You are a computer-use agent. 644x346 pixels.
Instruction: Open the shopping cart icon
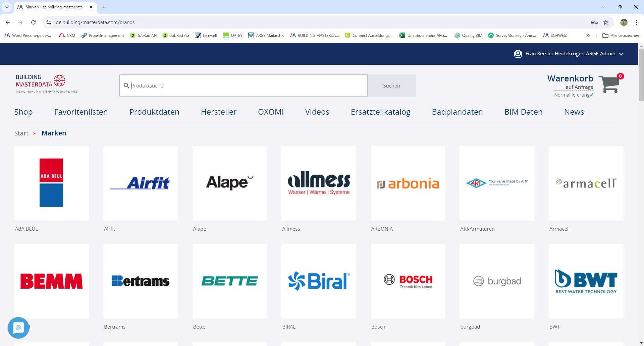[609, 84]
